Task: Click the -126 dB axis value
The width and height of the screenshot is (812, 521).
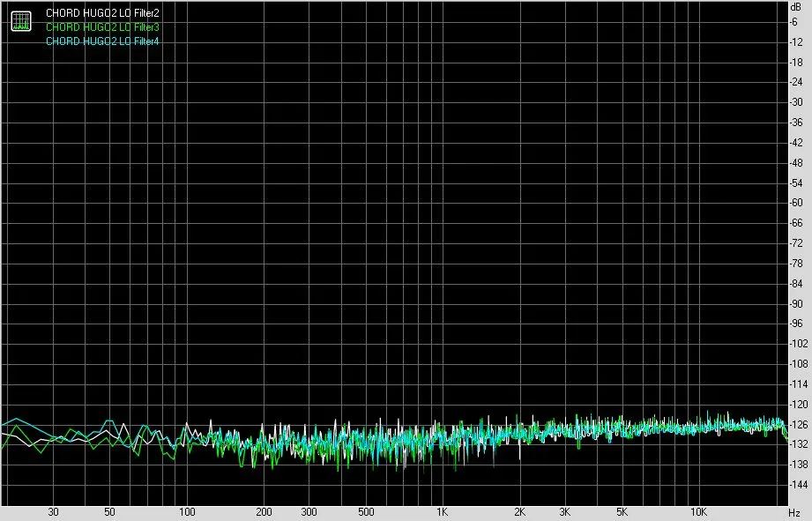Action: point(799,425)
